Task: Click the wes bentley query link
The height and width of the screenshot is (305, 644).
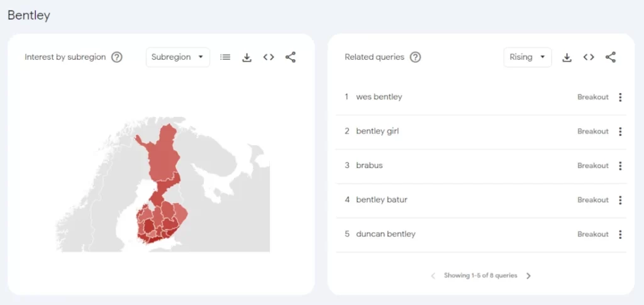Action: (379, 97)
